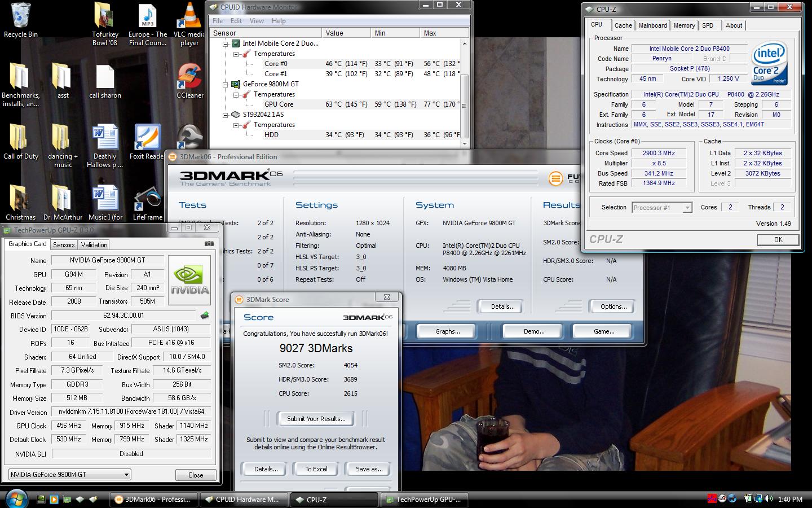Open the Tofurkey Bowl '08 folder
This screenshot has height=508, width=812.
(x=105, y=24)
